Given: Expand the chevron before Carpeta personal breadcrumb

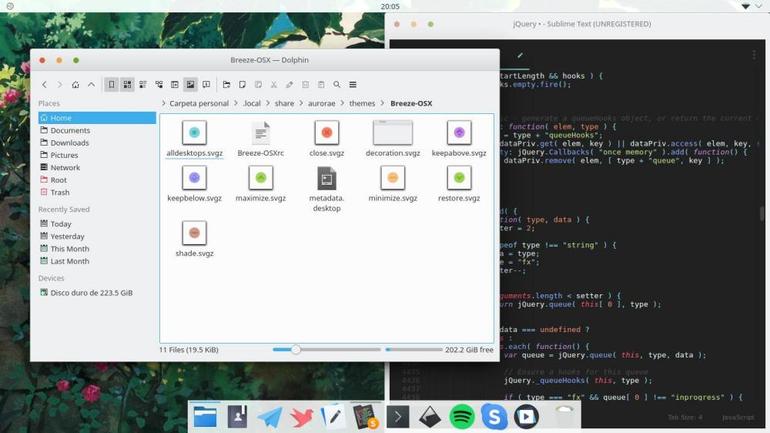Looking at the screenshot, I should pyautogui.click(x=164, y=103).
